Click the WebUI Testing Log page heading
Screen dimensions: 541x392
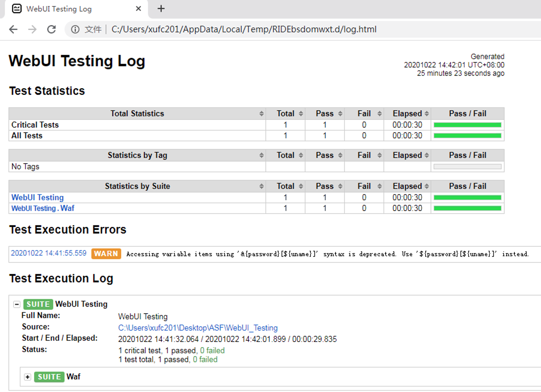pos(77,61)
